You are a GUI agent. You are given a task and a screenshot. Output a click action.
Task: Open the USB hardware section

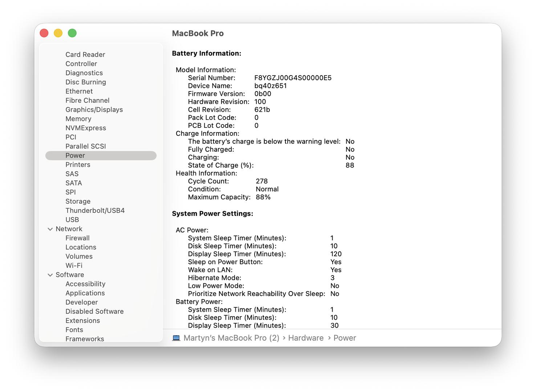(72, 220)
